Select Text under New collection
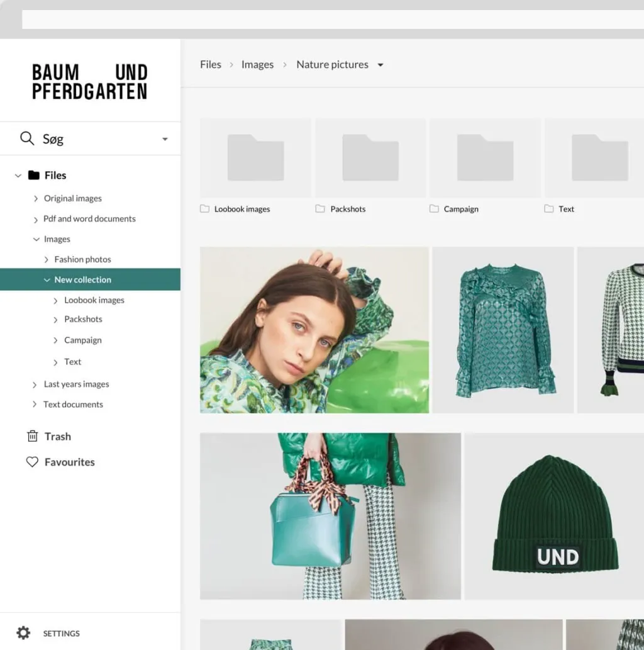This screenshot has width=644, height=650. [x=72, y=361]
